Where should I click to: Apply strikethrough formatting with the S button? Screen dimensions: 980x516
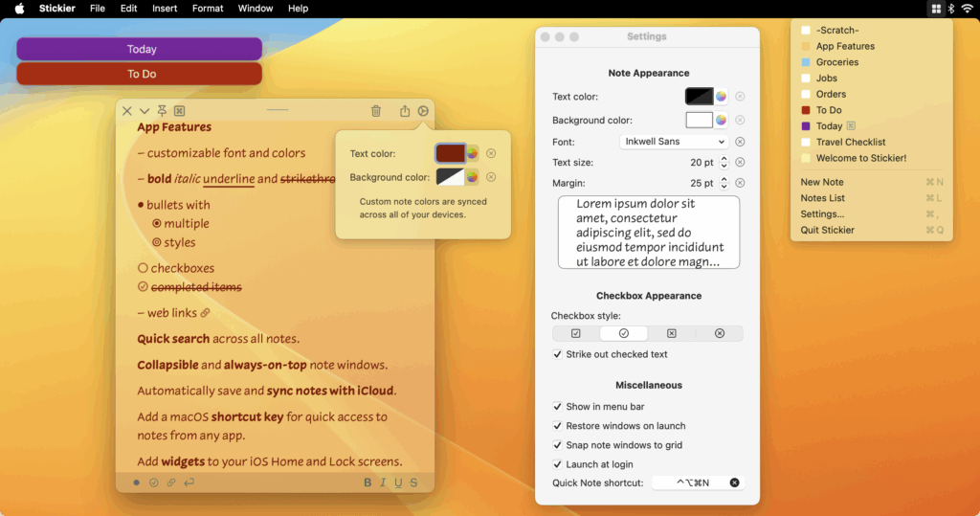[x=413, y=482]
